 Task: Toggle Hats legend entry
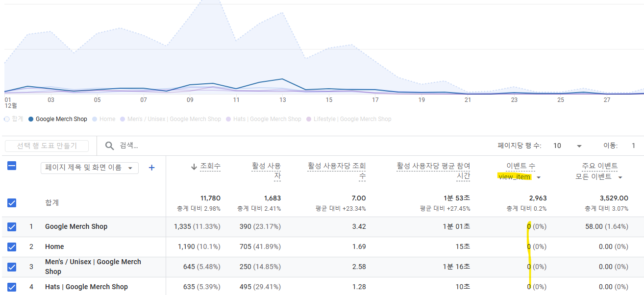coord(263,119)
